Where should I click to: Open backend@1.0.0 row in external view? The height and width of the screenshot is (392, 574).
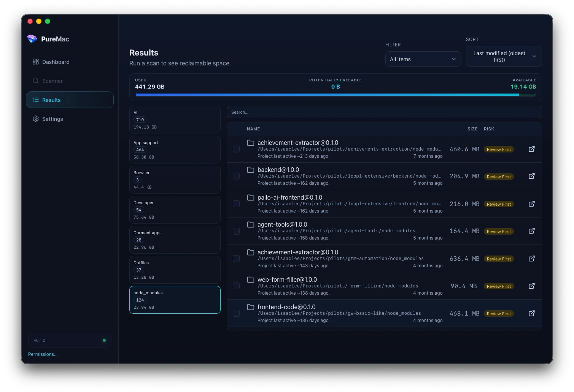pos(532,176)
